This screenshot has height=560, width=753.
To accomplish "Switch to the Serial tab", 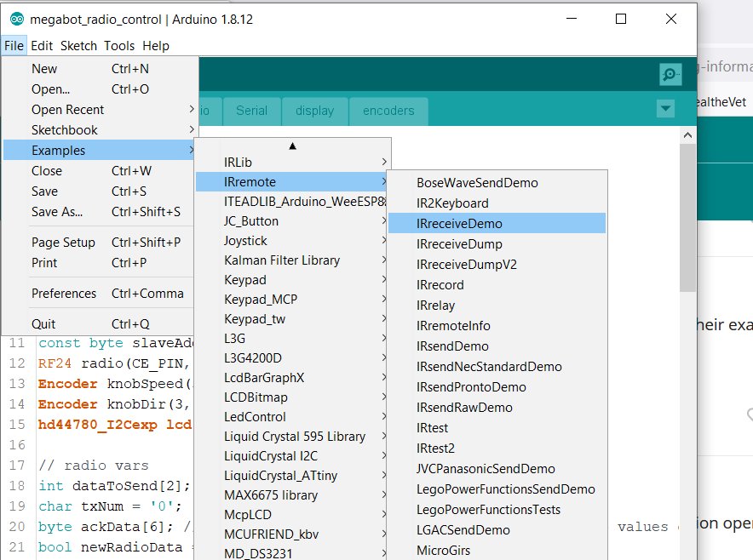I will coord(251,111).
